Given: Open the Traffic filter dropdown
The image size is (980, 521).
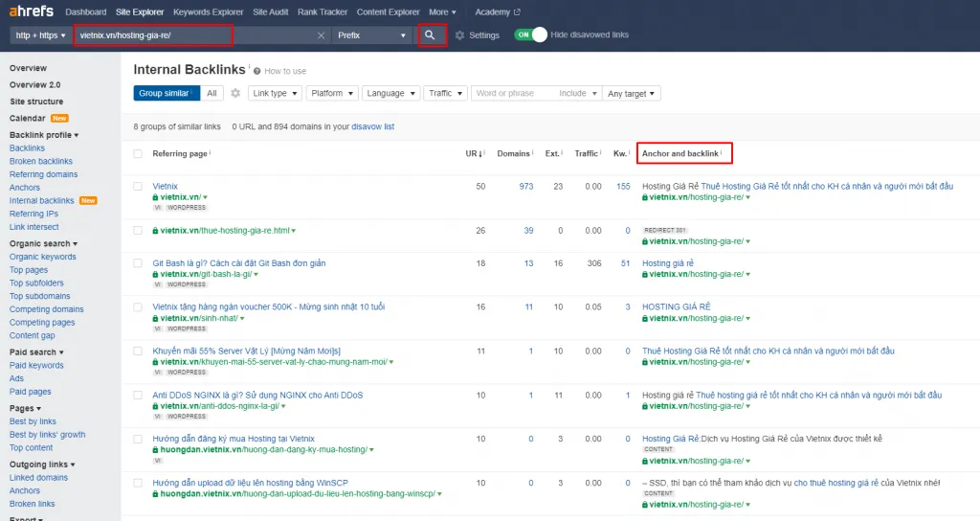Looking at the screenshot, I should (445, 93).
